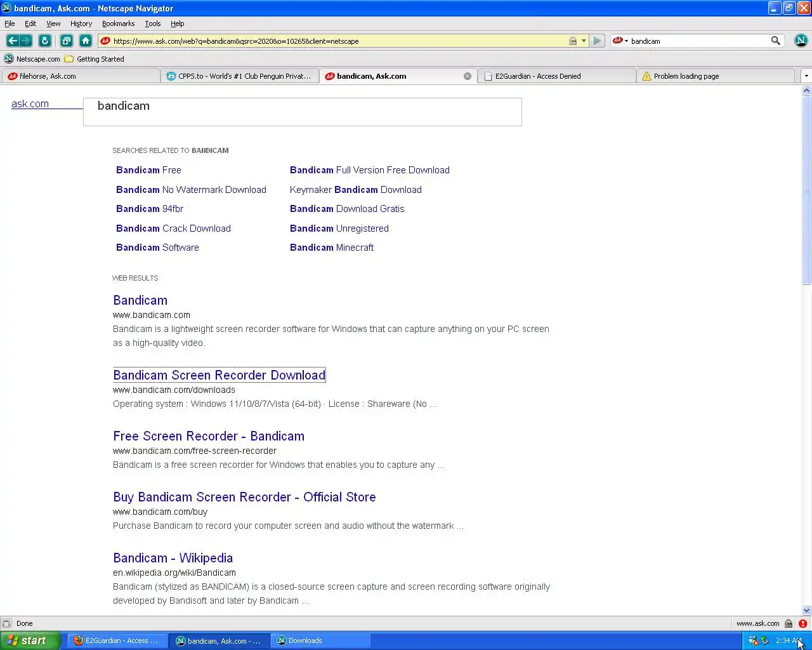The width and height of the screenshot is (812, 650).
Task: Click the ask.com logo link
Action: point(30,104)
